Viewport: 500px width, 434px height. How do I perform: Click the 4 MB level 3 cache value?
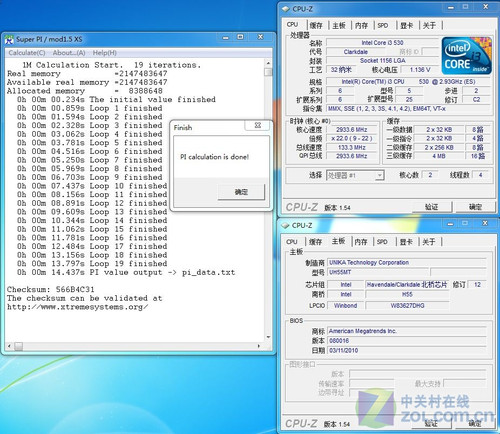pos(439,156)
